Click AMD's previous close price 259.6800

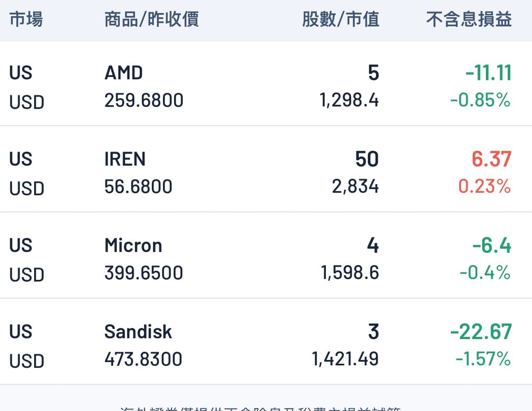pyautogui.click(x=144, y=100)
